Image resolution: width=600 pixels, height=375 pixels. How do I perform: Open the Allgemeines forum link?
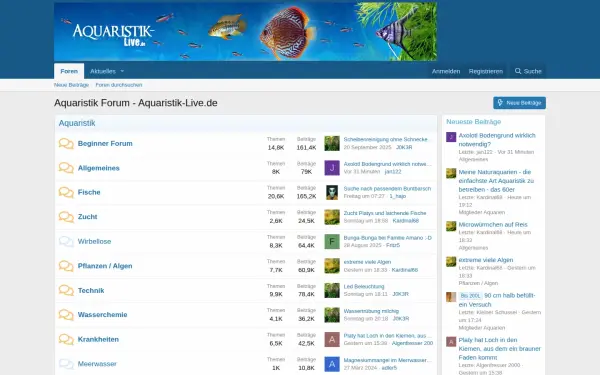99,168
